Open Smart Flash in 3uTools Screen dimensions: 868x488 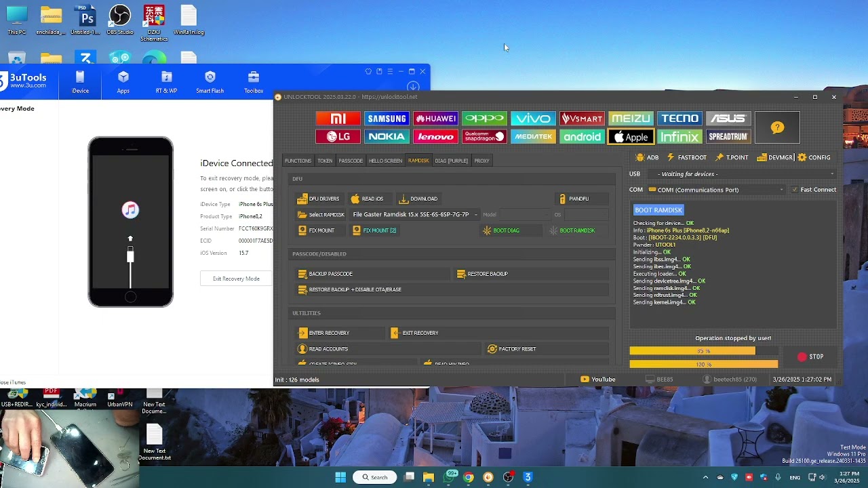210,82
